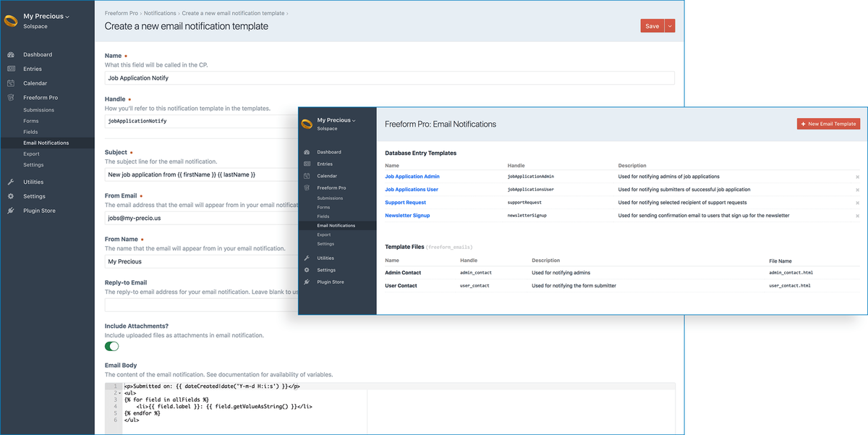
Task: Click the From Email field with jobs@my-precio.us
Action: [x=201, y=216]
